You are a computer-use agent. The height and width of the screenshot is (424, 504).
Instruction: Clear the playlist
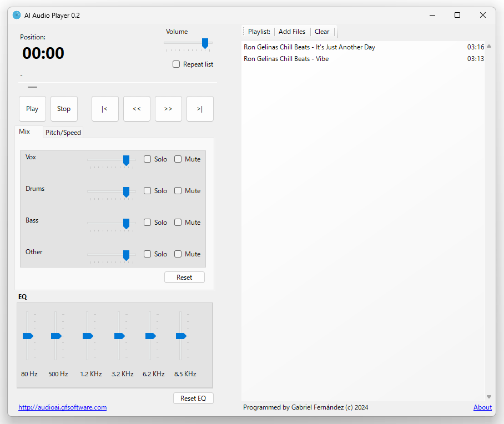[322, 32]
